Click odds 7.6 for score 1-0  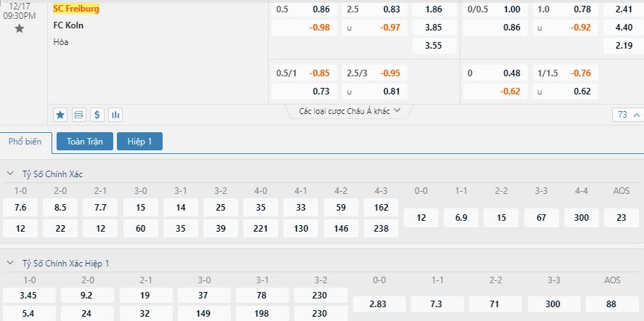point(20,208)
